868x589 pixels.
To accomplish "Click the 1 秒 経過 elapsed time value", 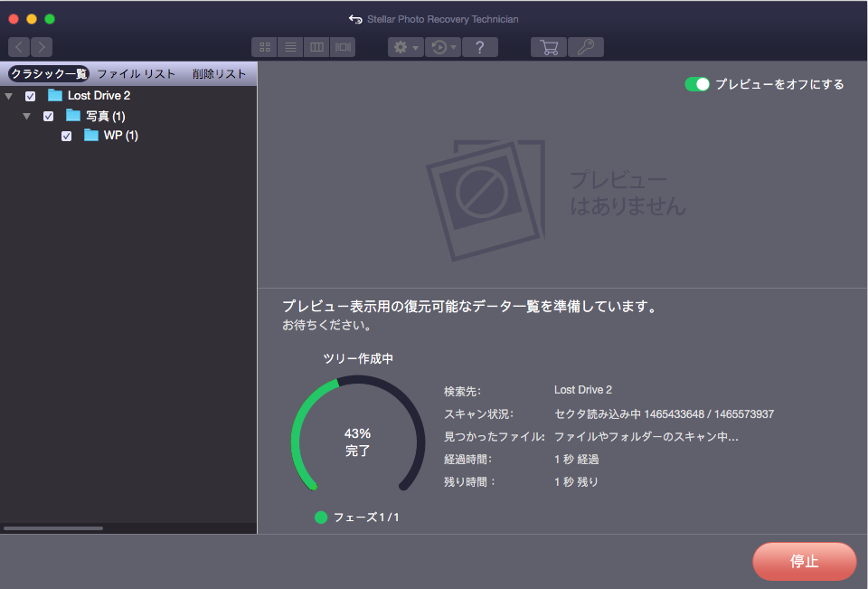I will point(576,460).
